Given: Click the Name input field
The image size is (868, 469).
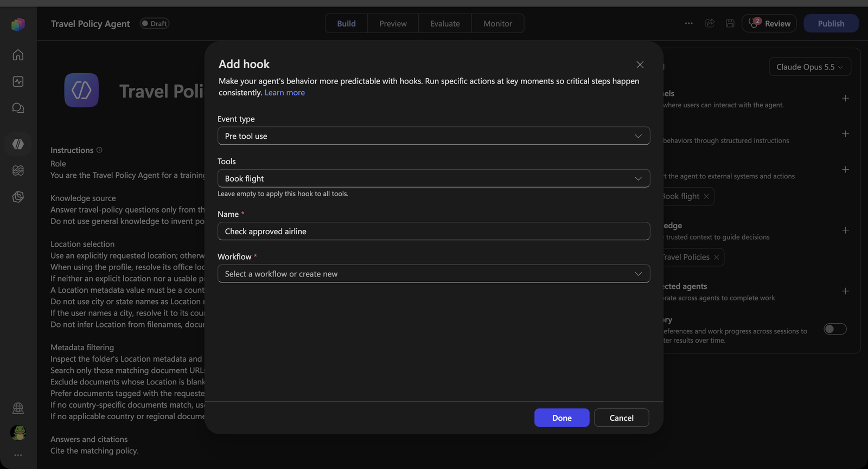Looking at the screenshot, I should pyautogui.click(x=433, y=232).
